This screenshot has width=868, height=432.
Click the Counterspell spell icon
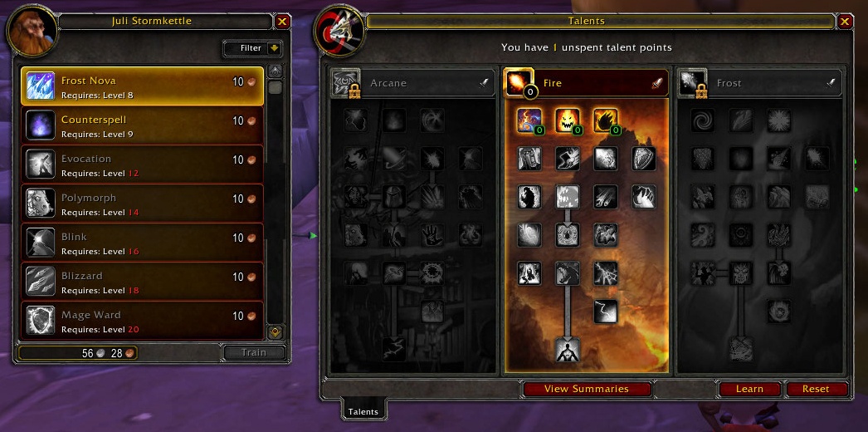(41, 125)
